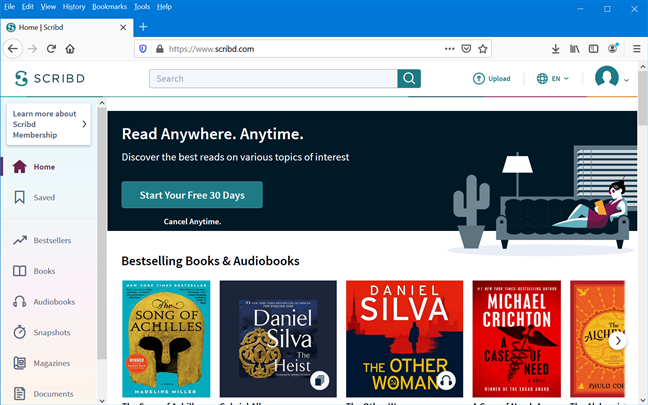The height and width of the screenshot is (405, 648).
Task: Open the Downloads panel
Action: [555, 49]
